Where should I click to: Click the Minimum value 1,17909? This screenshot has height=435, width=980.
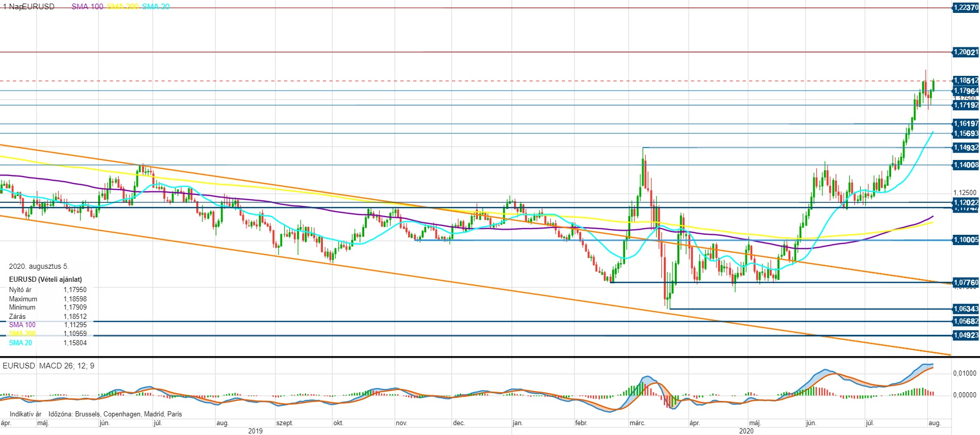[x=75, y=307]
